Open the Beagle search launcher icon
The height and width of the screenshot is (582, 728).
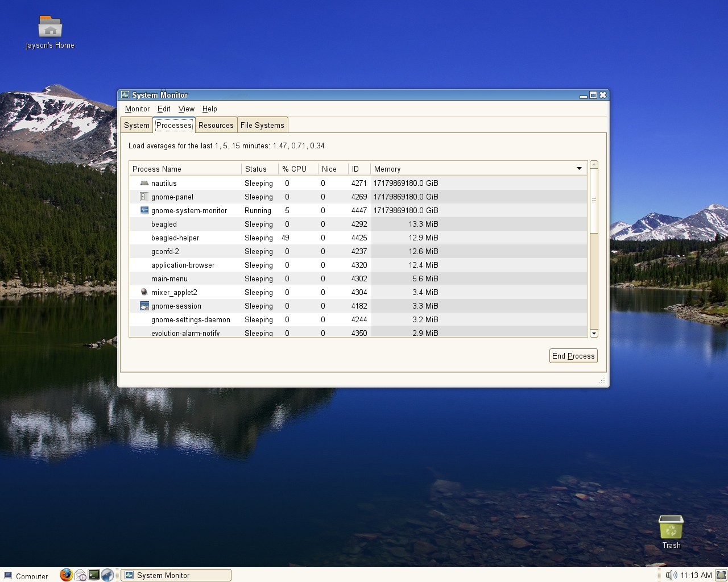(107, 575)
